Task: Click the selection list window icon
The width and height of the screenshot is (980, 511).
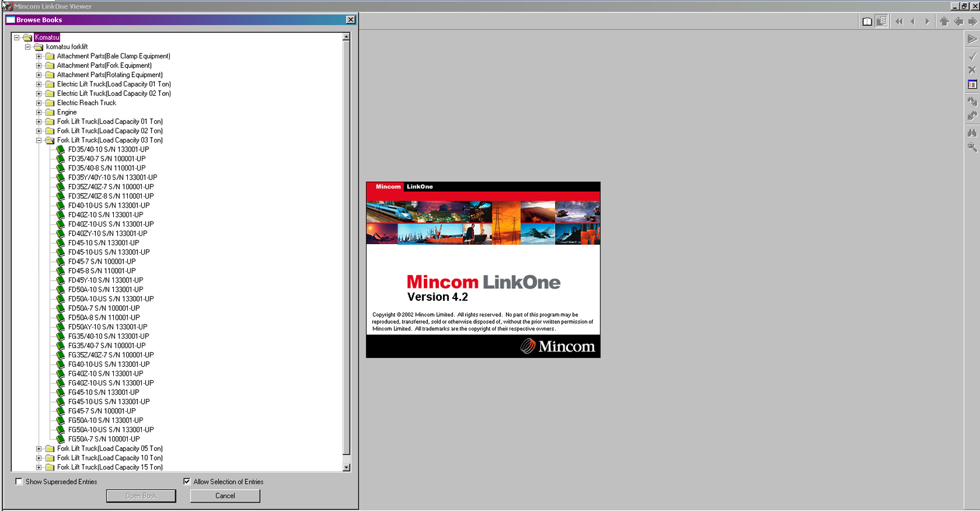Action: pos(972,85)
